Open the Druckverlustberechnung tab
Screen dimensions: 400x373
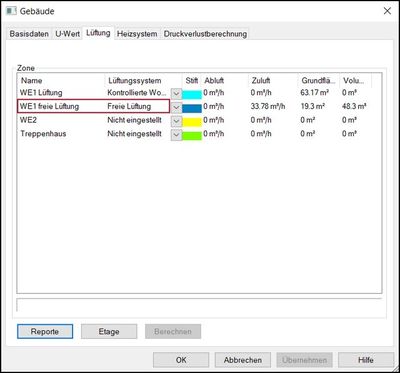(x=205, y=34)
